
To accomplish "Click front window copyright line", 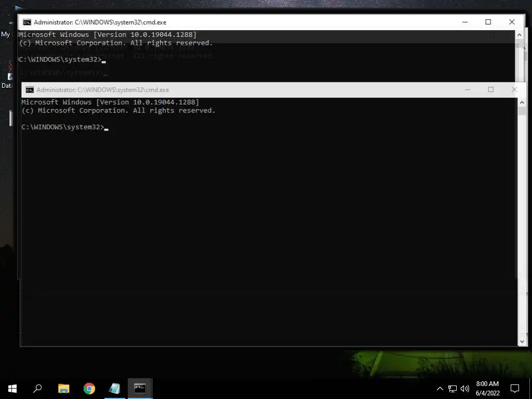I will point(118,111).
